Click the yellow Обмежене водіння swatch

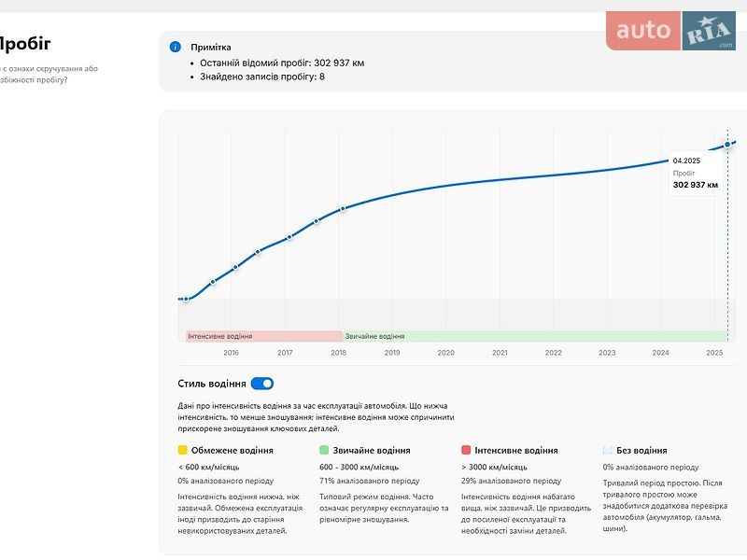(182, 450)
